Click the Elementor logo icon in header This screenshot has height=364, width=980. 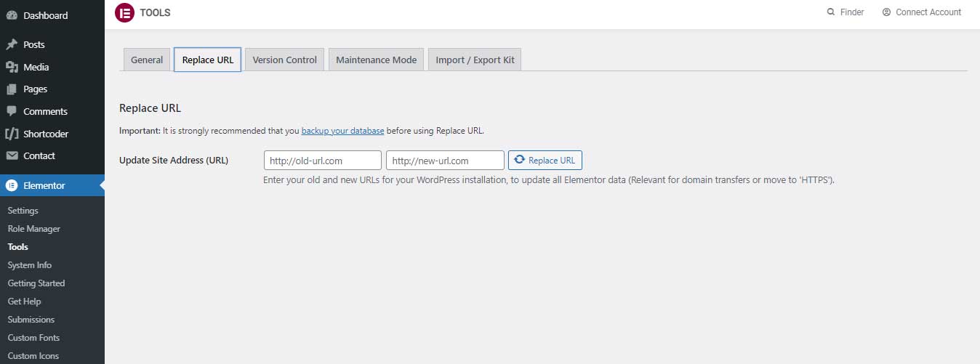coord(124,12)
